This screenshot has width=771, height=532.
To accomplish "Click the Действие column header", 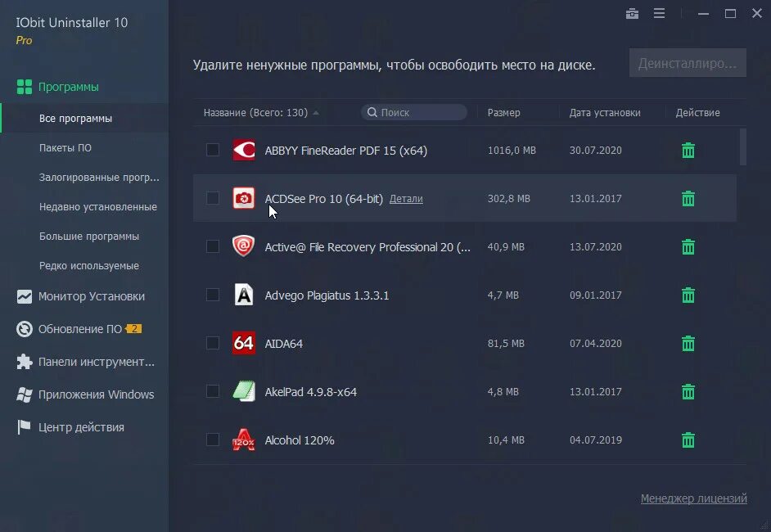I will coord(697,113).
